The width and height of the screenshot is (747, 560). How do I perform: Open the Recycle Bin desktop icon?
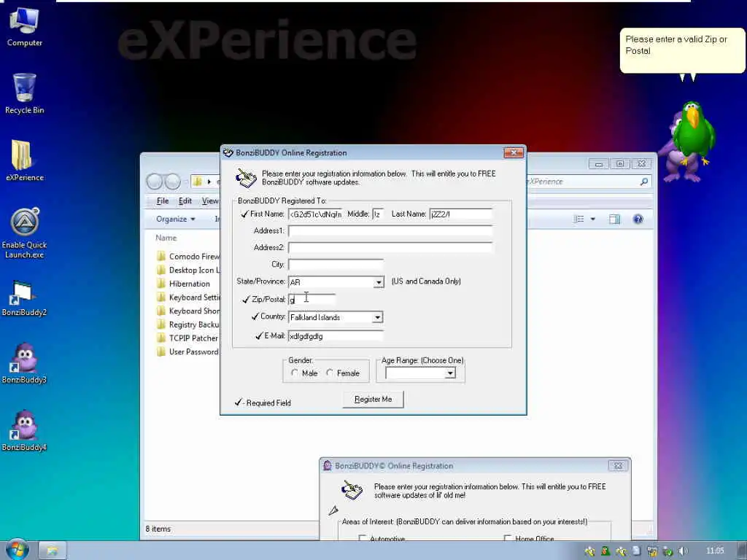tap(24, 93)
